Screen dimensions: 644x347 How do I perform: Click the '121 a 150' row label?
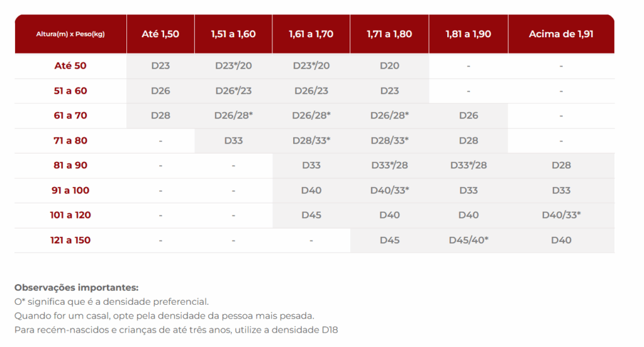pos(70,240)
